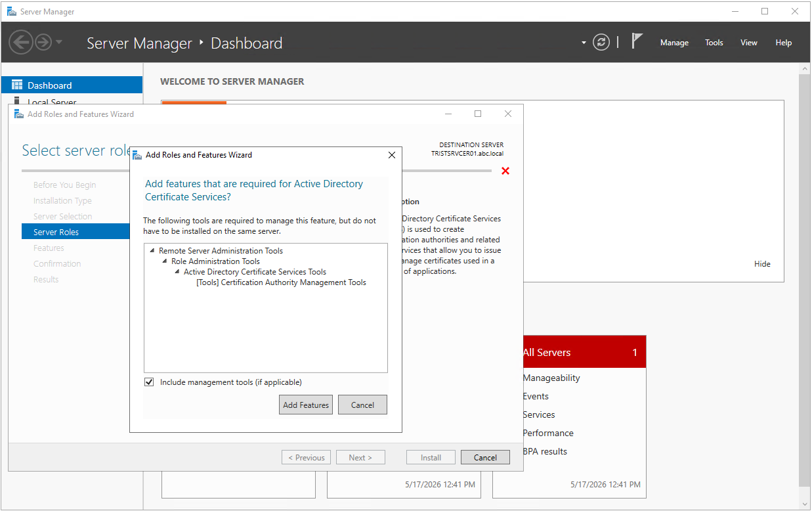Screen dimensions: 812x511
Task: Click Performance in All Servers tile
Action: (548, 433)
